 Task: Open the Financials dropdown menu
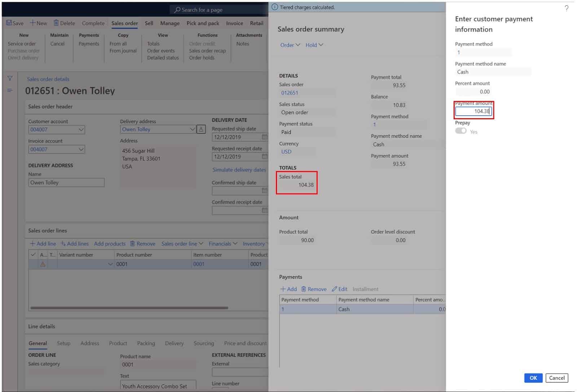point(223,244)
